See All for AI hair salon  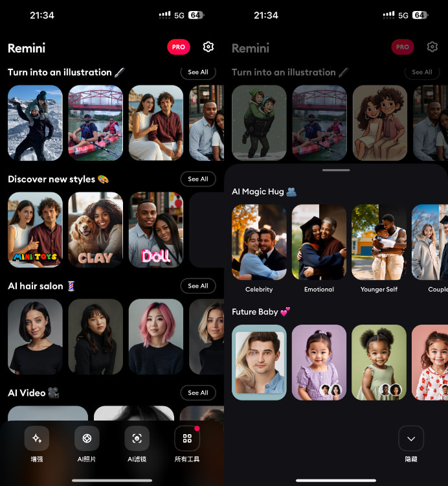click(x=198, y=286)
